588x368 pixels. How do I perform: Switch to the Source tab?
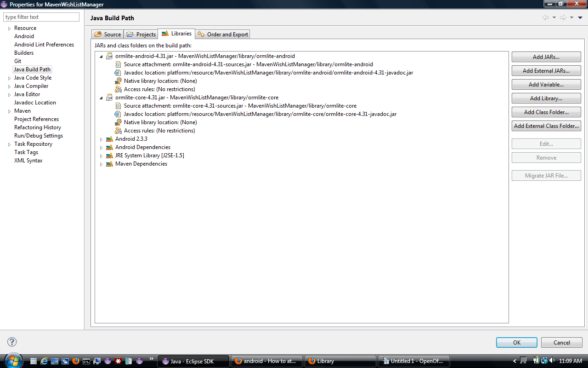point(107,34)
